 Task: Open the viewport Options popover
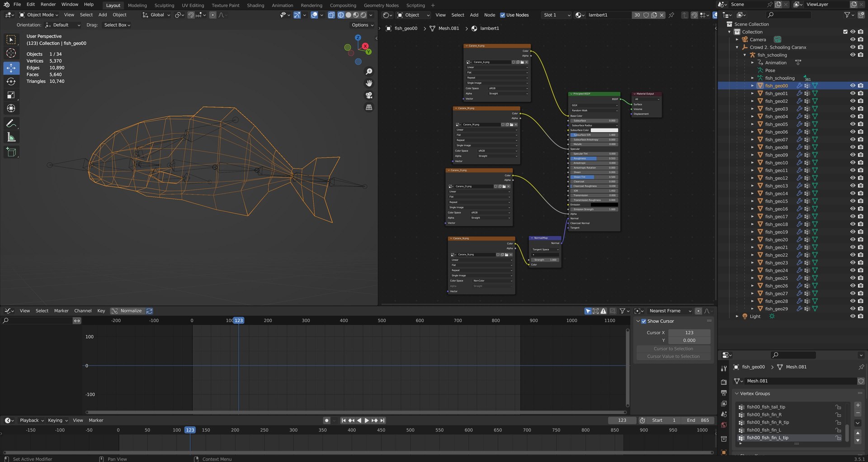[x=363, y=25]
